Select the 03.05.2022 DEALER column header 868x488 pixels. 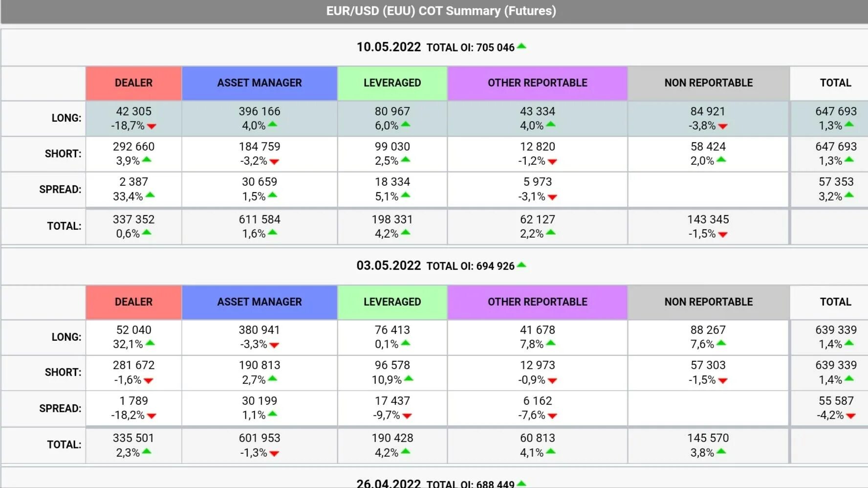pos(134,302)
